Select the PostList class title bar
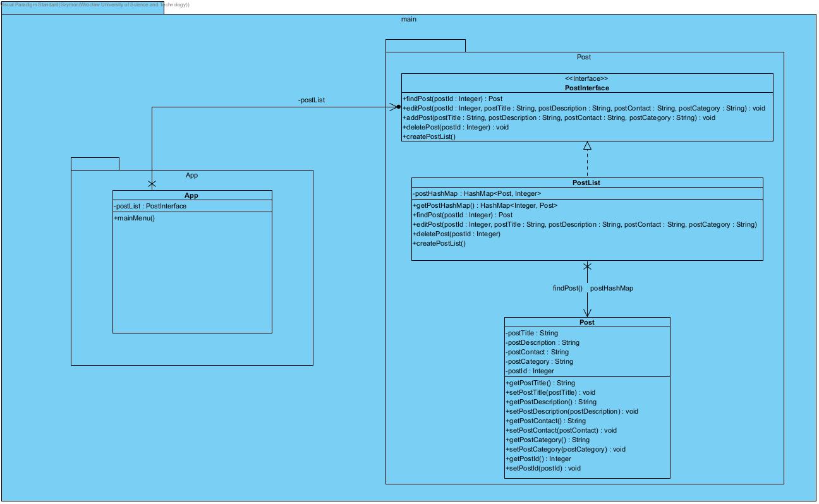Viewport: 819px width, 504px height. (x=586, y=183)
